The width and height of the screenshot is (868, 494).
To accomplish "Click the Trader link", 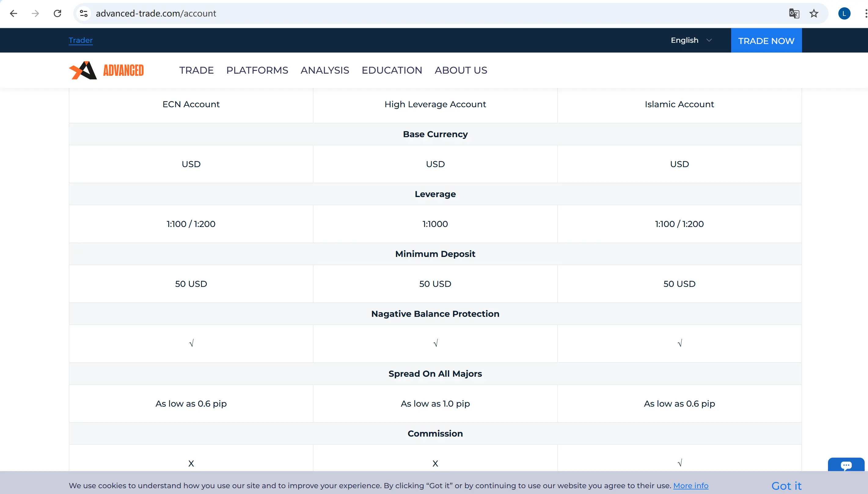I will point(80,40).
